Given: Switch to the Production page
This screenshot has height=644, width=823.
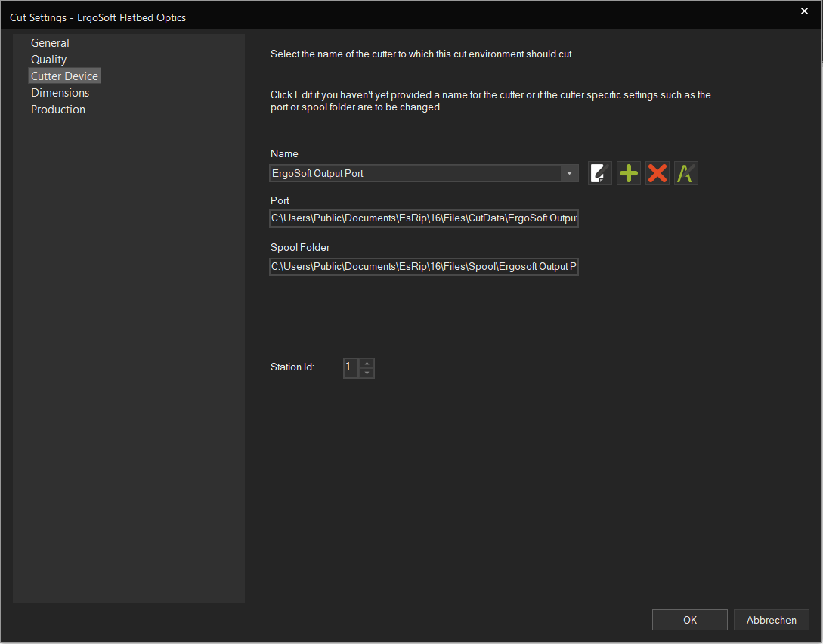Looking at the screenshot, I should tap(57, 109).
